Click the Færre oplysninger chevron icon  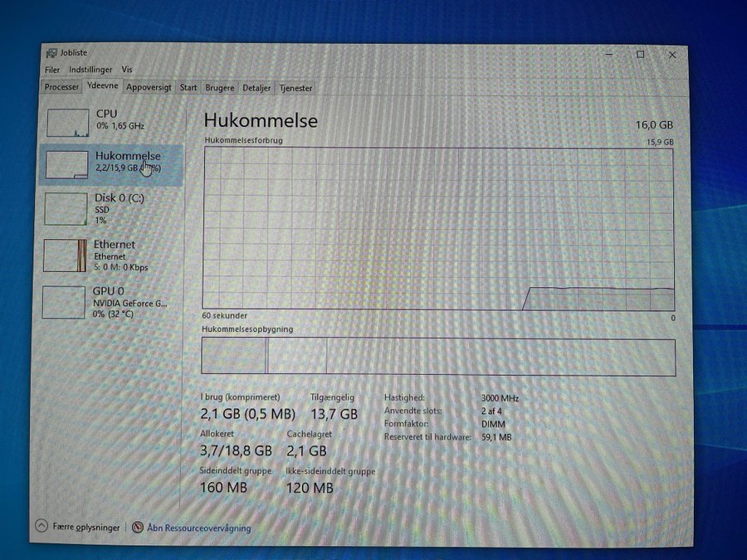point(41,526)
